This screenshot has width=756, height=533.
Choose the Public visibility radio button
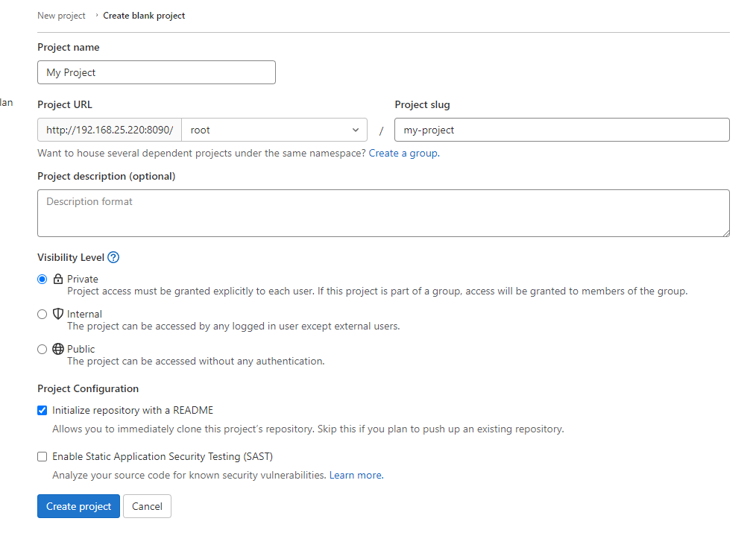[x=42, y=349]
